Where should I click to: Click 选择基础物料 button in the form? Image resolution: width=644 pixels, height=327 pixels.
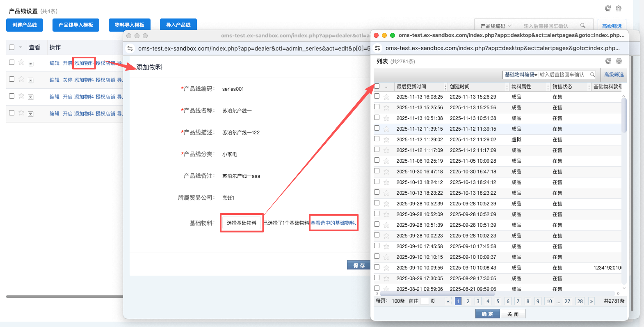[x=242, y=223]
